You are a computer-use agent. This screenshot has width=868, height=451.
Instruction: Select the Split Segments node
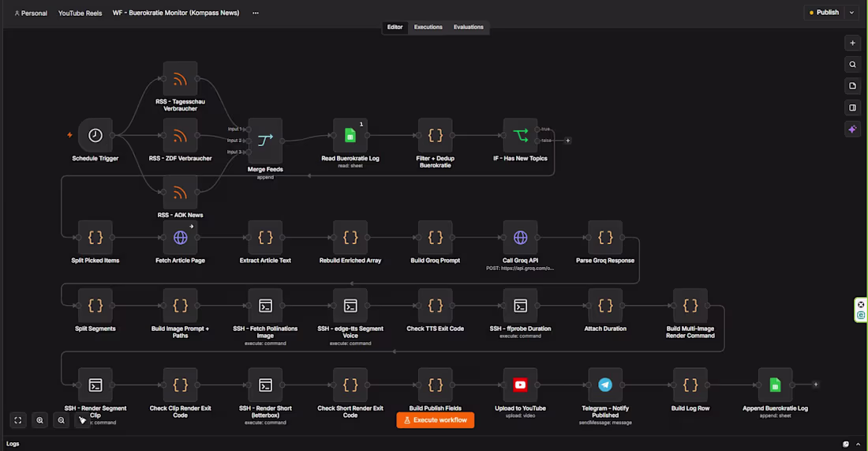[95, 306]
